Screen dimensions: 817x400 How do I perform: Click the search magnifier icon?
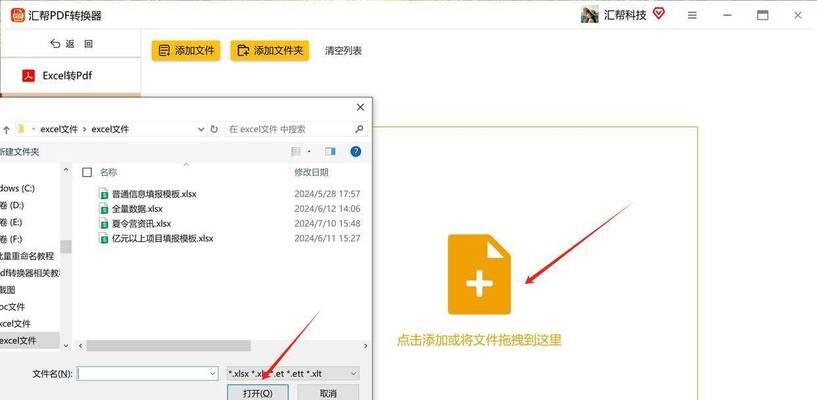click(359, 129)
